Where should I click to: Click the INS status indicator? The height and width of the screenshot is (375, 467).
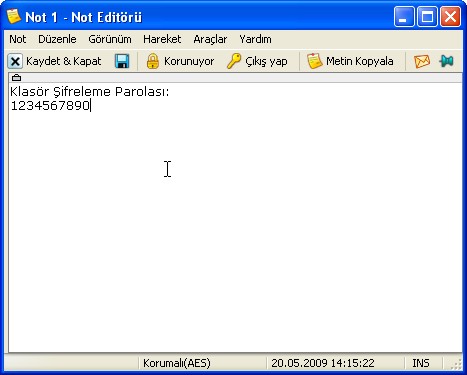click(x=421, y=363)
